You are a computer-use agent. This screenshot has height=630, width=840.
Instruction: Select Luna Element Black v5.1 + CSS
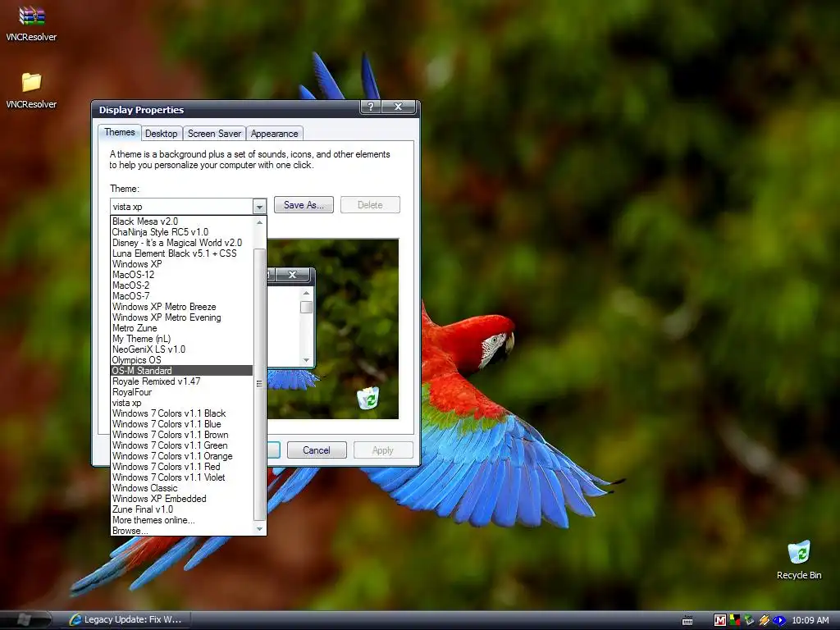click(181, 253)
